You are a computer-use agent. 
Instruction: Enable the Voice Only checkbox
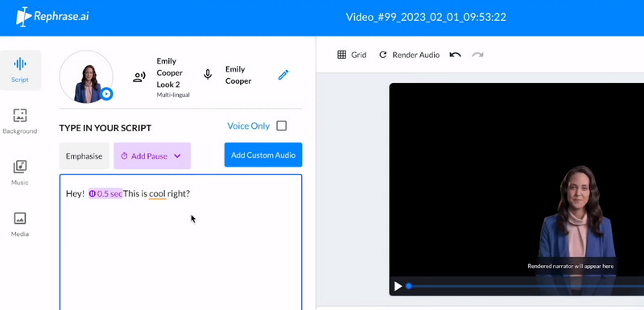[281, 126]
